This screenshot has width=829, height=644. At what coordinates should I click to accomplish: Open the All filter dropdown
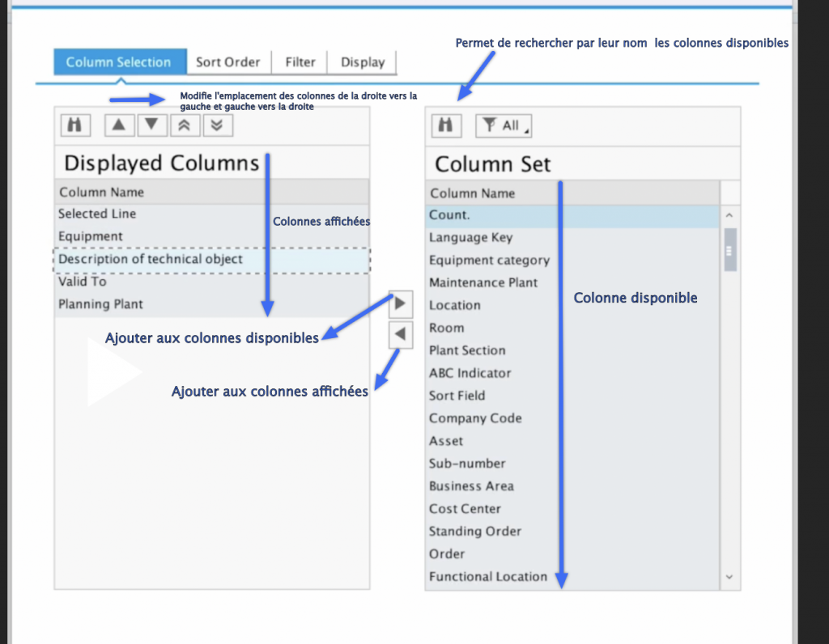coord(503,125)
